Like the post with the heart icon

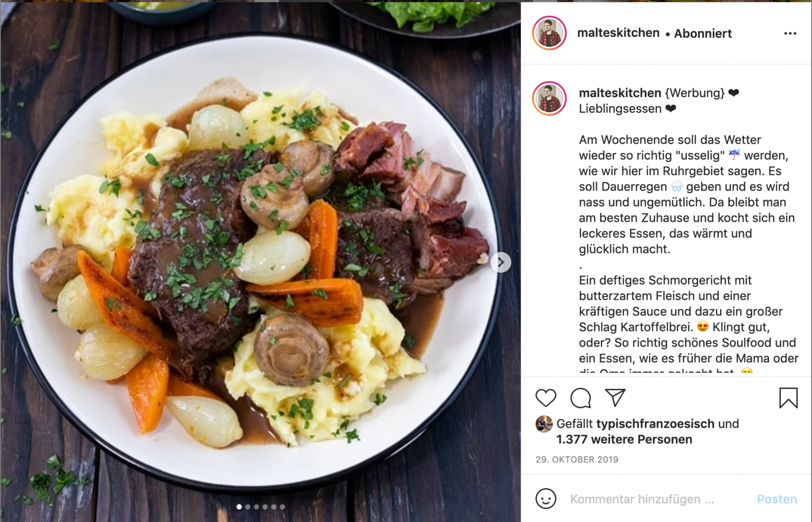[546, 398]
